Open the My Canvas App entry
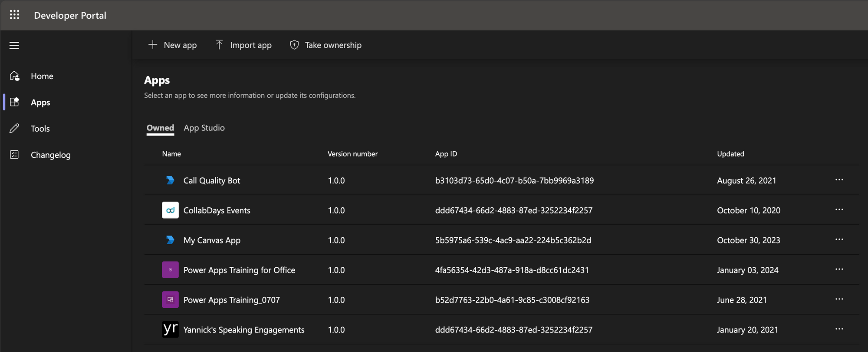Viewport: 868px width, 352px height. point(212,240)
